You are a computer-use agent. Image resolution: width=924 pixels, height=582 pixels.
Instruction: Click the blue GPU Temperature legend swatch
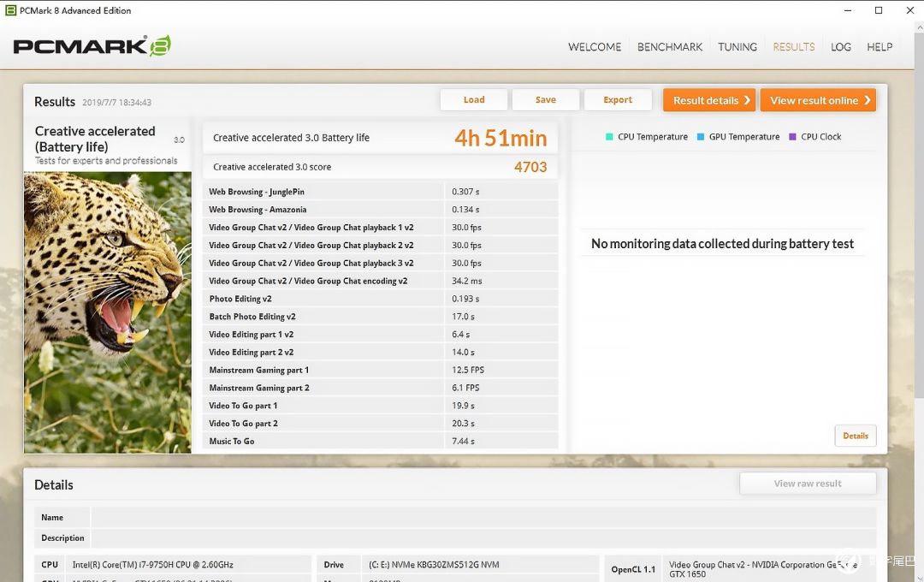click(701, 137)
